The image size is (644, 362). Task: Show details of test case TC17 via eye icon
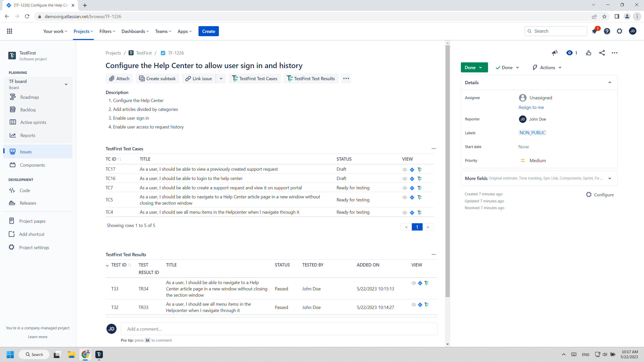pos(404,169)
